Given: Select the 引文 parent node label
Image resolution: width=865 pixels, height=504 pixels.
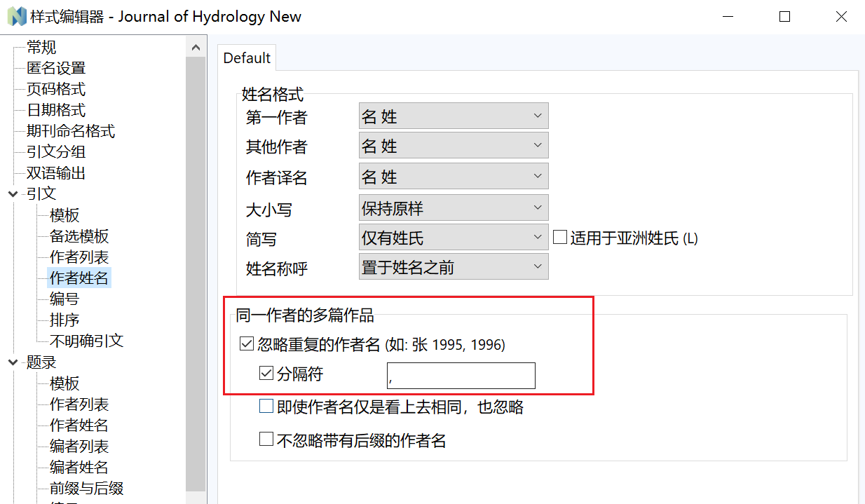Looking at the screenshot, I should (41, 194).
